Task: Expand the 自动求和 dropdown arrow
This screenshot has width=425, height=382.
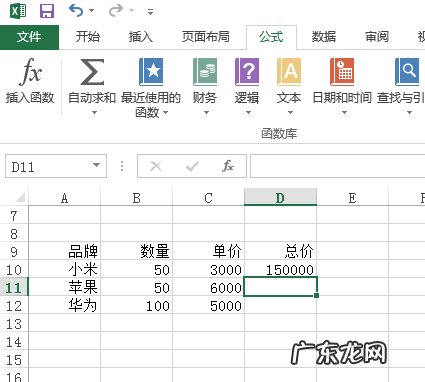Action: (94, 113)
